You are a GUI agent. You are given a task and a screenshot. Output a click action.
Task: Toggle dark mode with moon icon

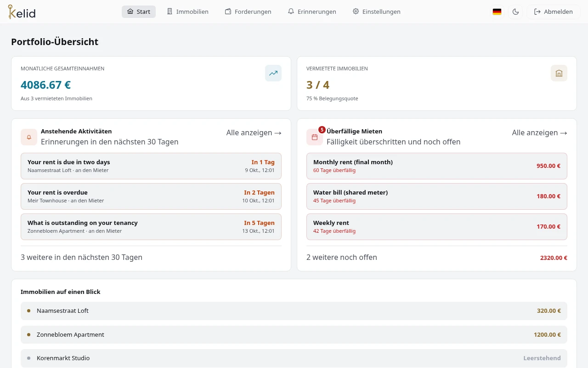pos(515,11)
